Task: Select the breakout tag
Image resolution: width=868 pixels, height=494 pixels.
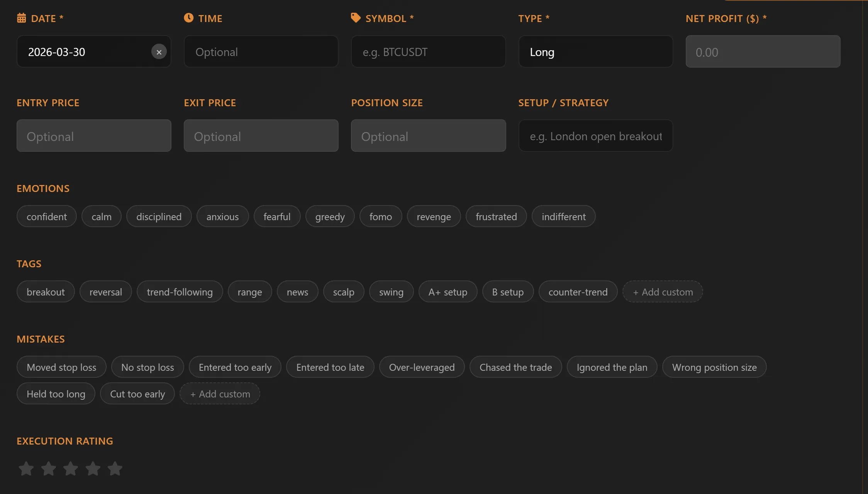Action: 46,292
